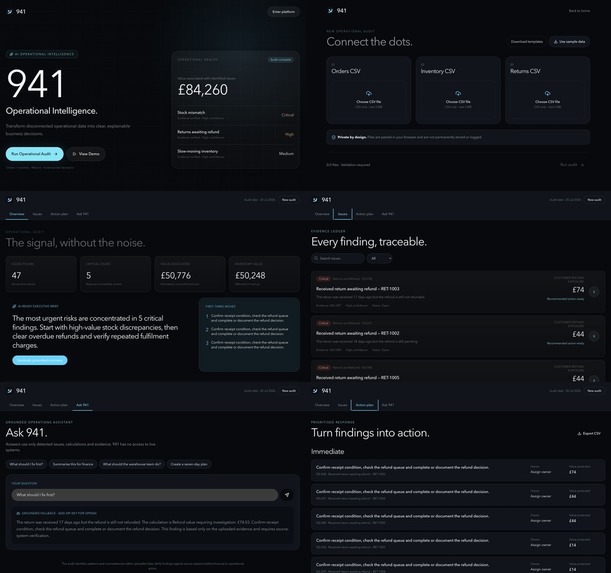Select the highlighted Action plan tab above Prioritised response
This screenshot has height=573, width=611.
click(364, 405)
